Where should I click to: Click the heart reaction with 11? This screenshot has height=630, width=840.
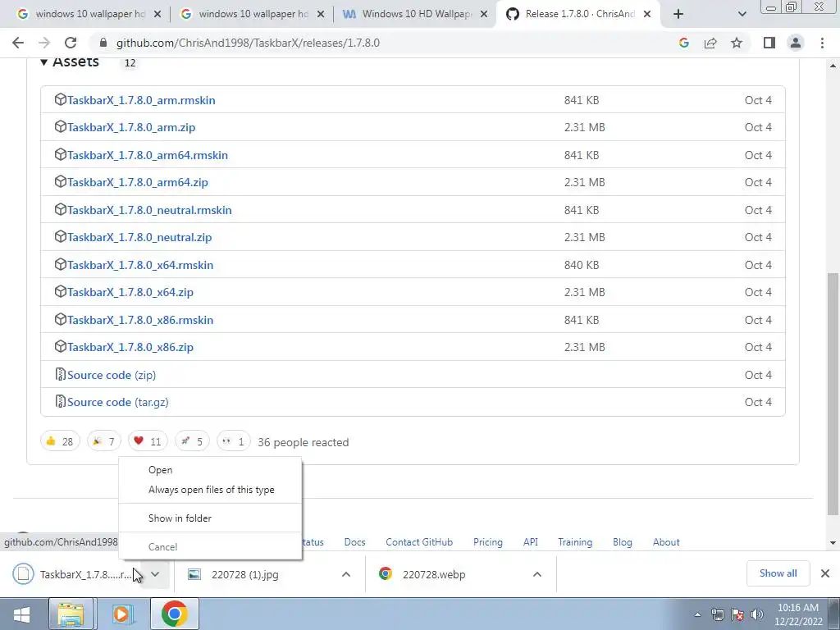[148, 441]
